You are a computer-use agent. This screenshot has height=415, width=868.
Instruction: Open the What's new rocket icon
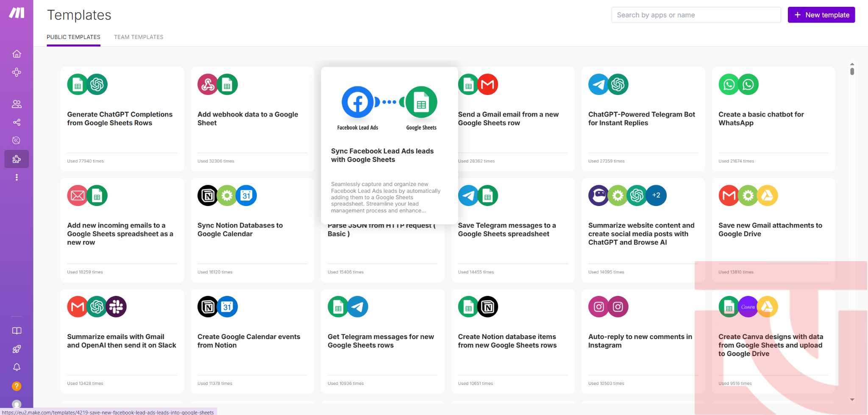tap(17, 349)
